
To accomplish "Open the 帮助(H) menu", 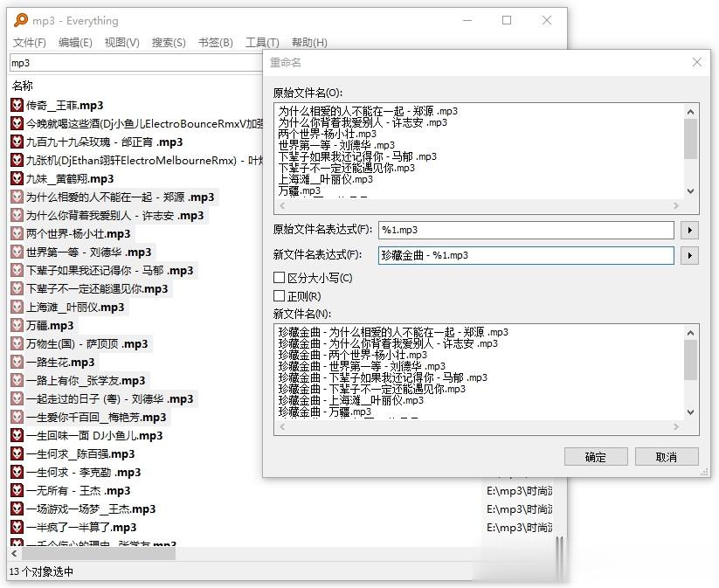I will [309, 43].
